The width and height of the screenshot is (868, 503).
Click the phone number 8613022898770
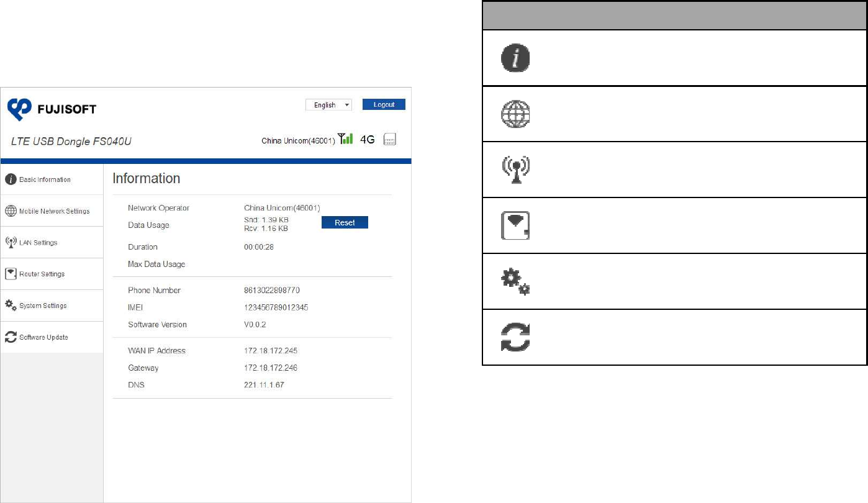[x=272, y=291]
